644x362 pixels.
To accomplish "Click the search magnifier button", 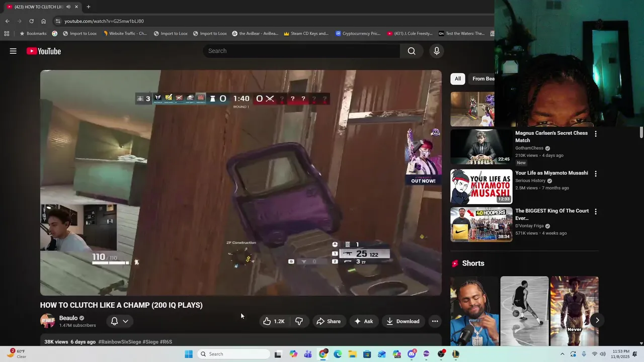I will 412,51.
